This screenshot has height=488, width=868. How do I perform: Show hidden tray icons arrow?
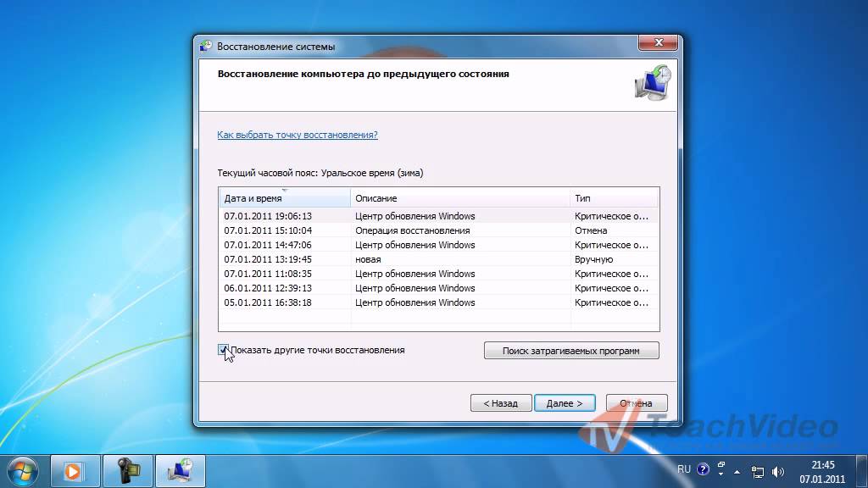click(737, 472)
